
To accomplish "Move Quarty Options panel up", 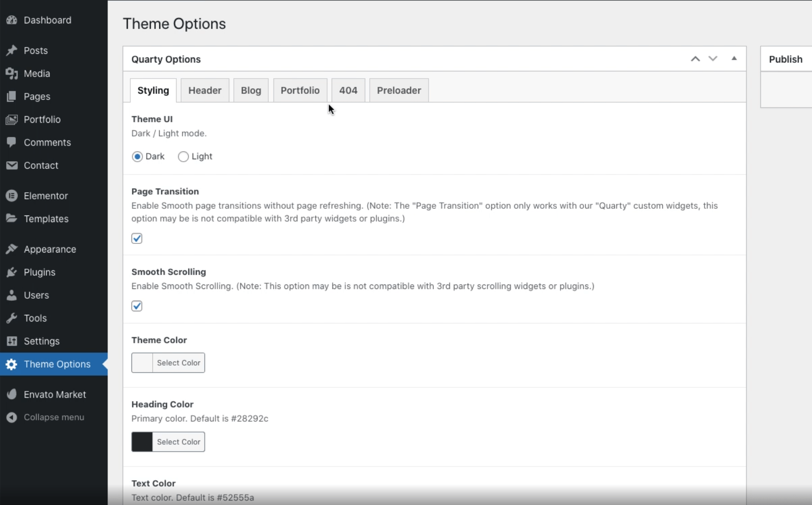I will coord(695,59).
